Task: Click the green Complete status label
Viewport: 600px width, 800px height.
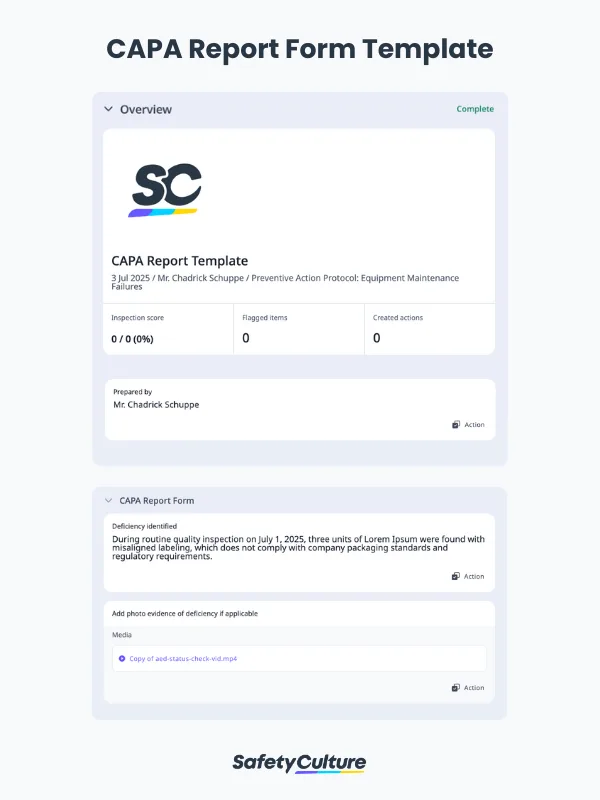Action: (x=475, y=109)
